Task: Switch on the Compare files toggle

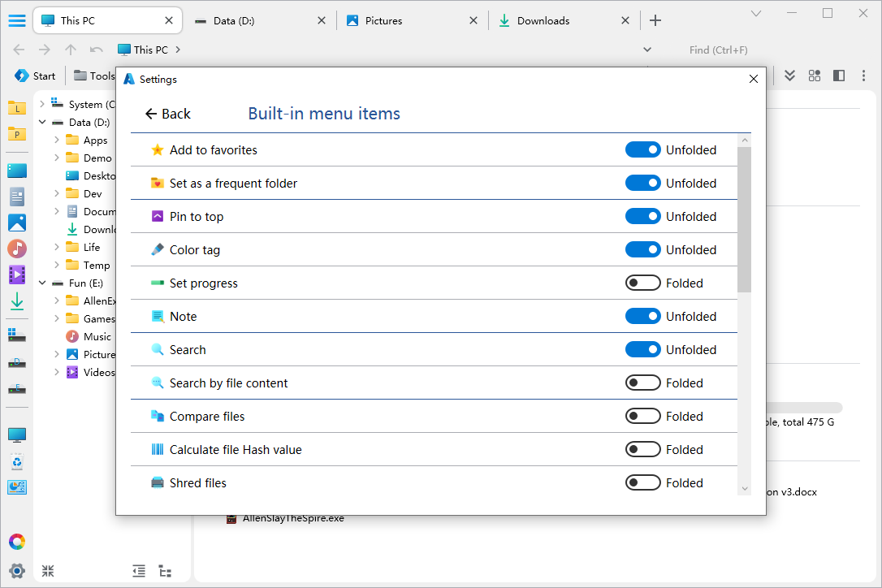Action: point(642,417)
